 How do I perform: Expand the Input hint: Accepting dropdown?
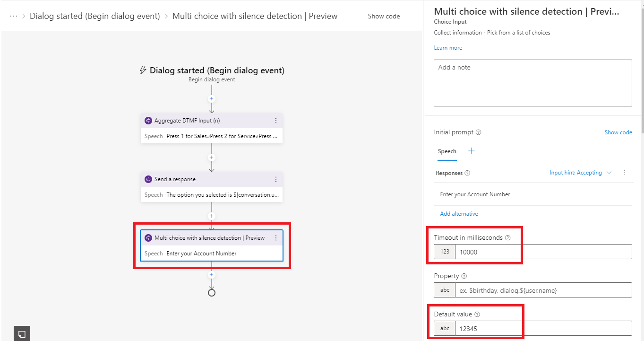click(x=580, y=173)
